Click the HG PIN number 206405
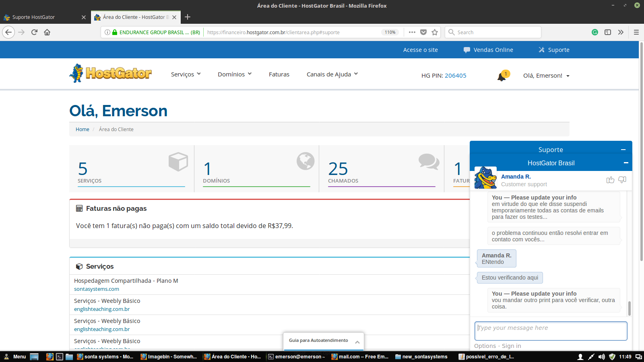The height and width of the screenshot is (362, 644). click(x=456, y=76)
